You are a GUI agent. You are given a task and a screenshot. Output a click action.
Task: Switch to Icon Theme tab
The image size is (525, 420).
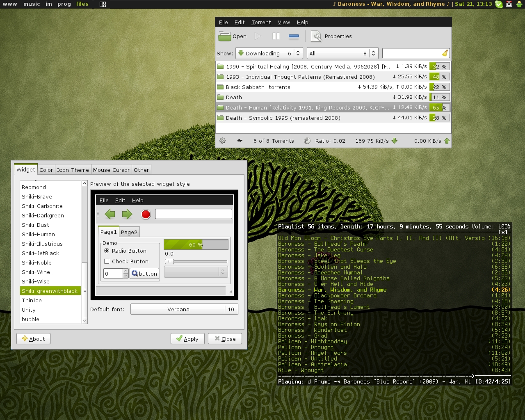pyautogui.click(x=73, y=170)
